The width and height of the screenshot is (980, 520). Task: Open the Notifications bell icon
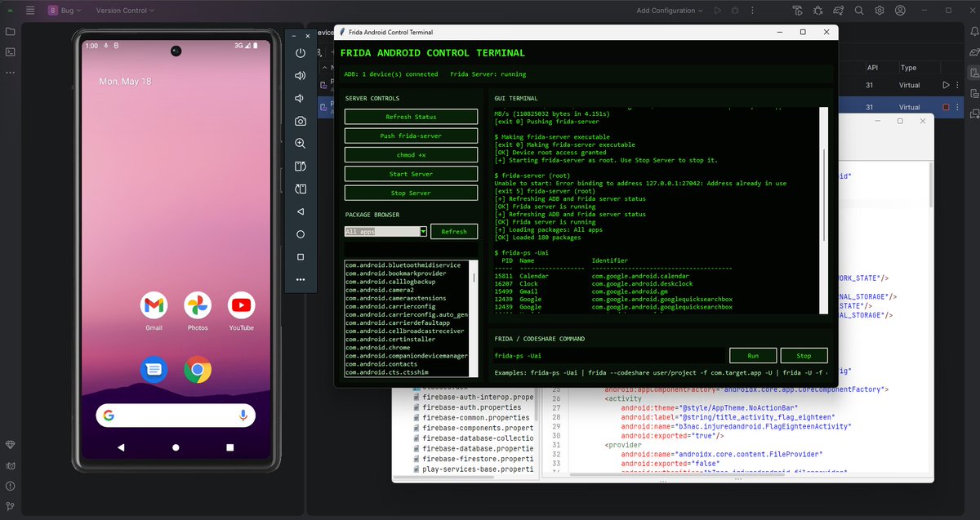pyautogui.click(x=973, y=31)
